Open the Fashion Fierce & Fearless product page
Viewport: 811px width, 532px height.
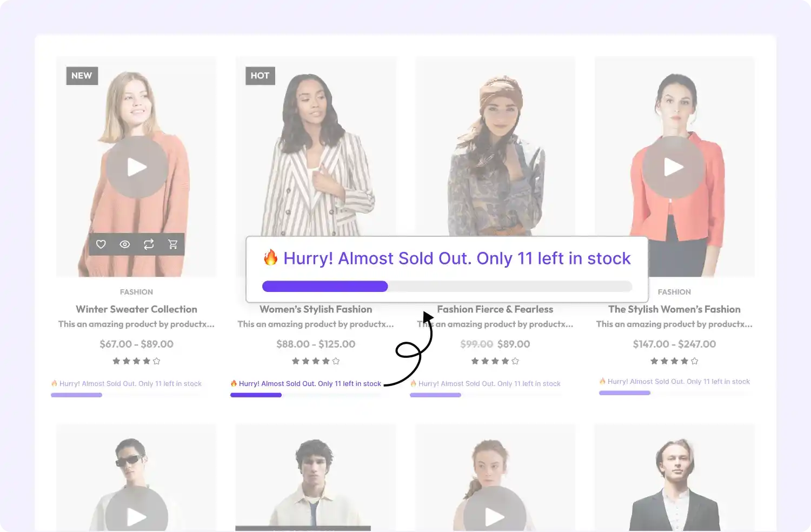[x=495, y=309]
